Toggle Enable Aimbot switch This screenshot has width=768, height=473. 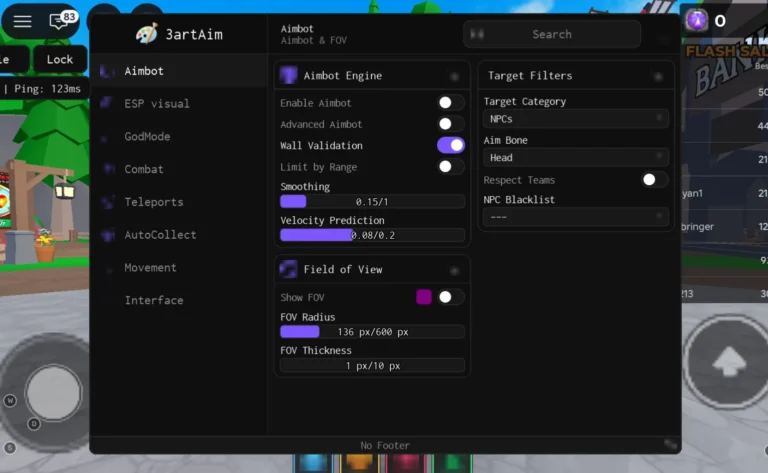click(x=450, y=102)
